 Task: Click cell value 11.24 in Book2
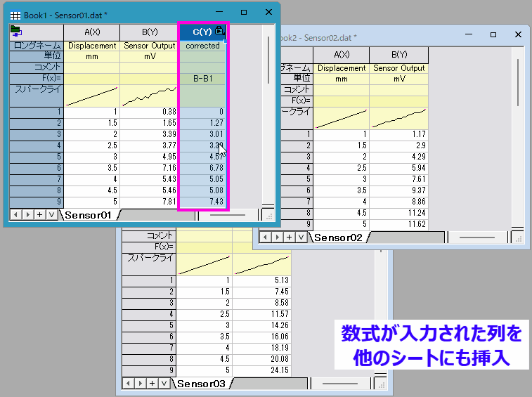pyautogui.click(x=399, y=213)
